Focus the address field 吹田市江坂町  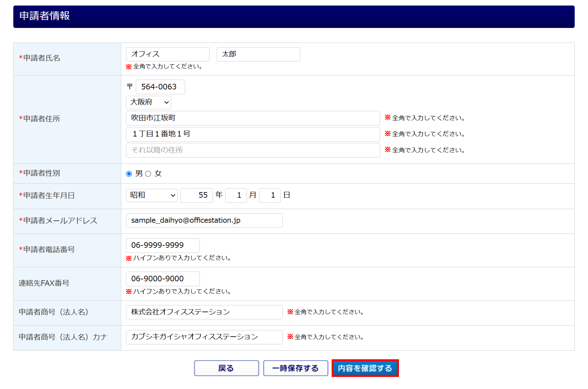tap(253, 118)
